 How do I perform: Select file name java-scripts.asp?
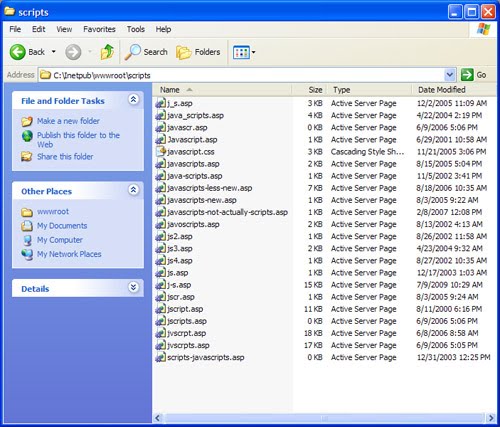tap(195, 176)
